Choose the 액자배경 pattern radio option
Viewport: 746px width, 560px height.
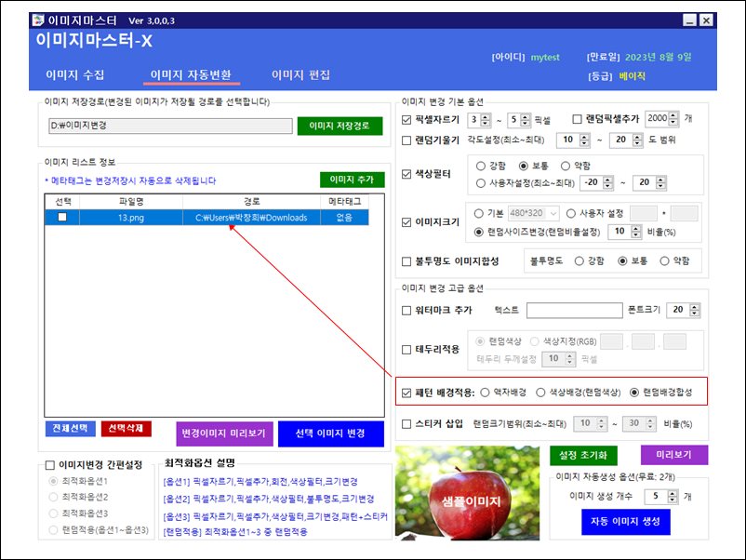click(486, 393)
